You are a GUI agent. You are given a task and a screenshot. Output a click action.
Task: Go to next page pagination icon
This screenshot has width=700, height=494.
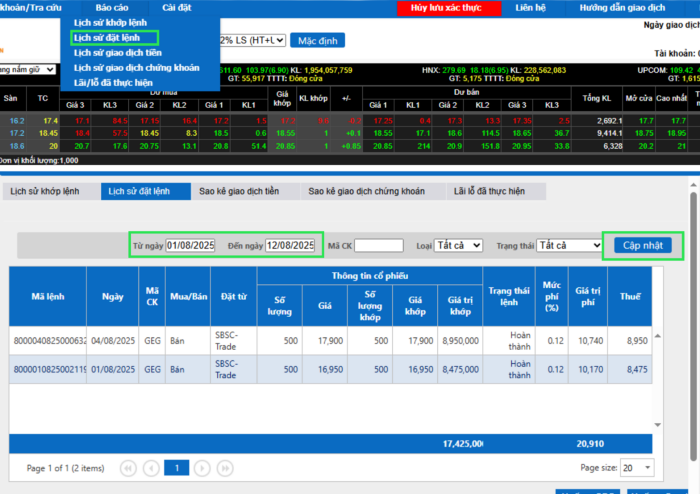click(x=202, y=468)
